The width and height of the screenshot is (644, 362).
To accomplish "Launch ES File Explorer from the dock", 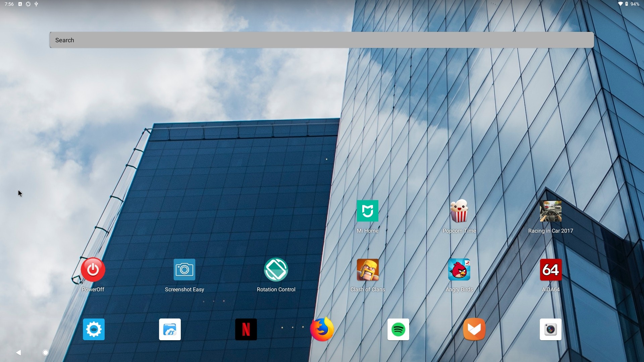I will click(x=169, y=329).
